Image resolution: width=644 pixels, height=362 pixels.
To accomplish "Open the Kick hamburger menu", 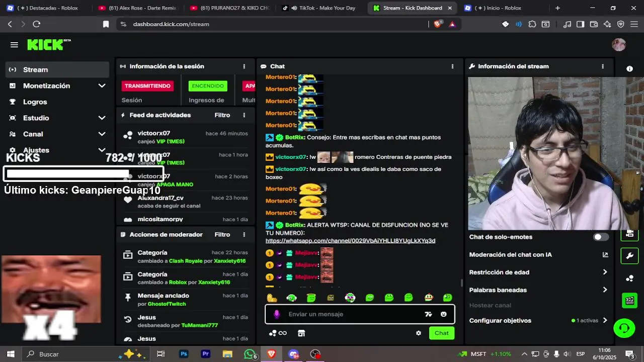I will click(14, 45).
